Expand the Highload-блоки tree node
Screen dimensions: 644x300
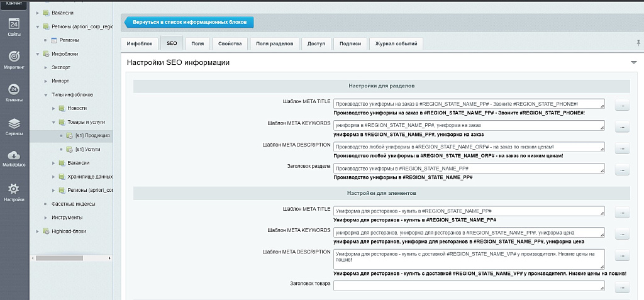38,231
